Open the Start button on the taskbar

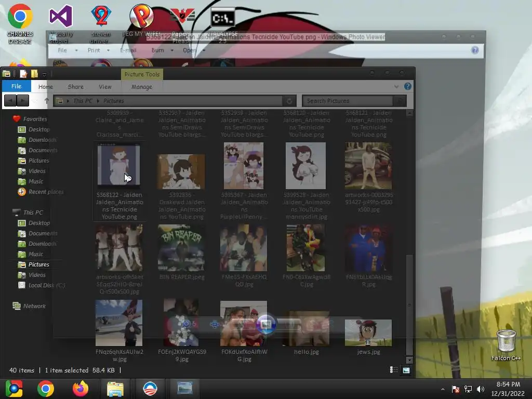(x=14, y=389)
